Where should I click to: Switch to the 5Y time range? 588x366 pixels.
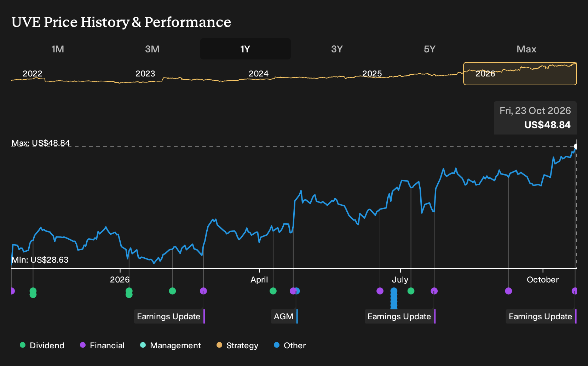(430, 49)
